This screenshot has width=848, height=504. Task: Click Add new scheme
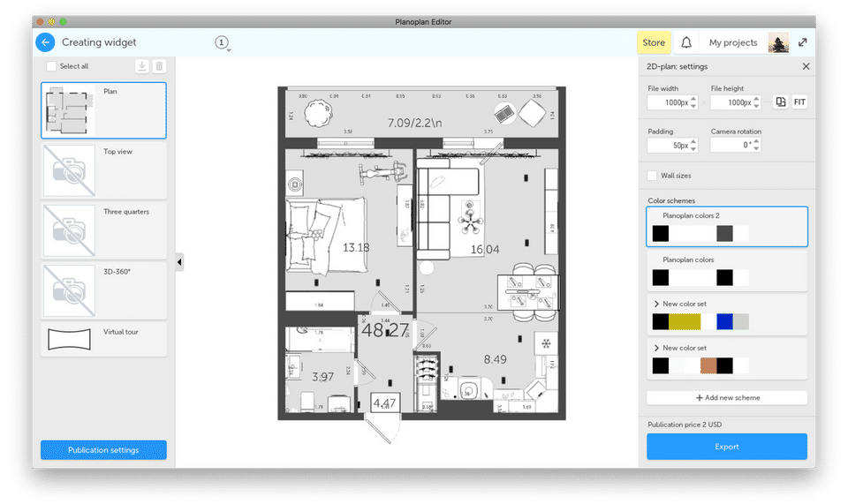pyautogui.click(x=727, y=397)
